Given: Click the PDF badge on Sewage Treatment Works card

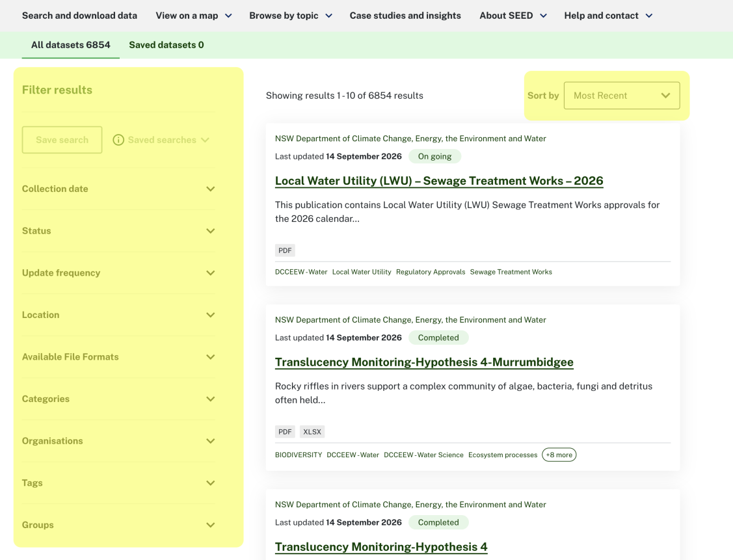Looking at the screenshot, I should click(285, 250).
